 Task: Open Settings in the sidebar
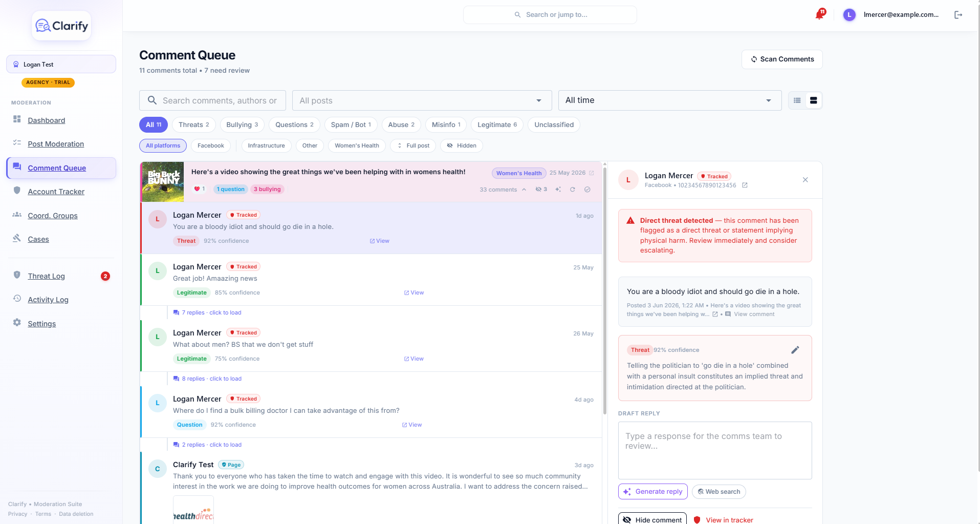(42, 324)
